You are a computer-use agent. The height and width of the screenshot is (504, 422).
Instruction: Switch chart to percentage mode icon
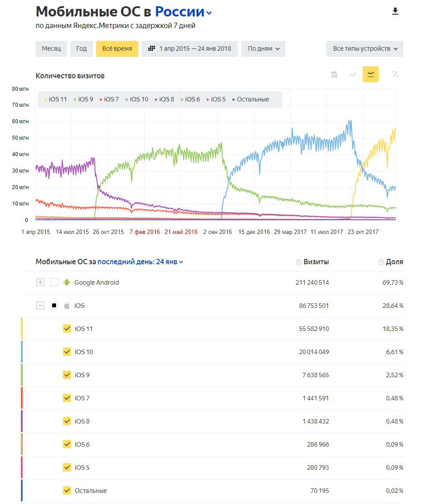pyautogui.click(x=395, y=74)
